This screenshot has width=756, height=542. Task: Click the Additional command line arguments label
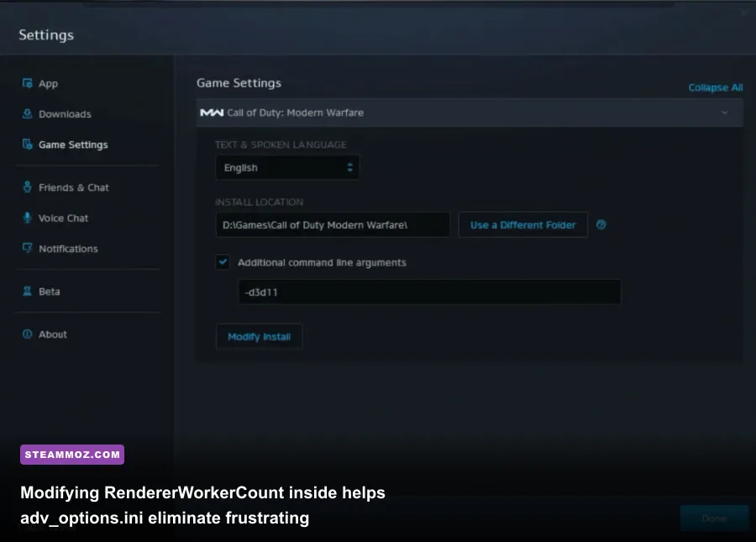tap(322, 262)
